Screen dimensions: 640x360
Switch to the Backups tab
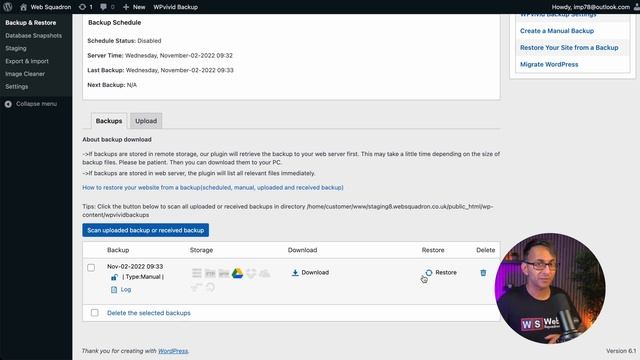coord(109,121)
